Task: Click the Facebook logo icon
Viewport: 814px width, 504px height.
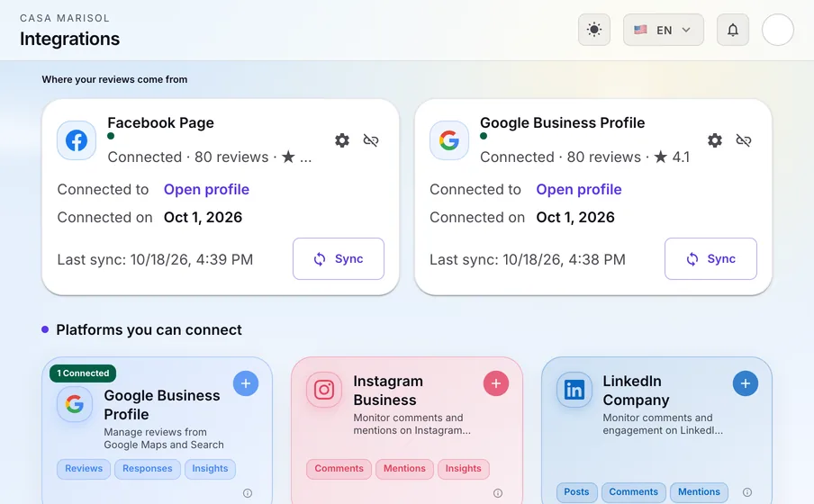Action: point(77,140)
